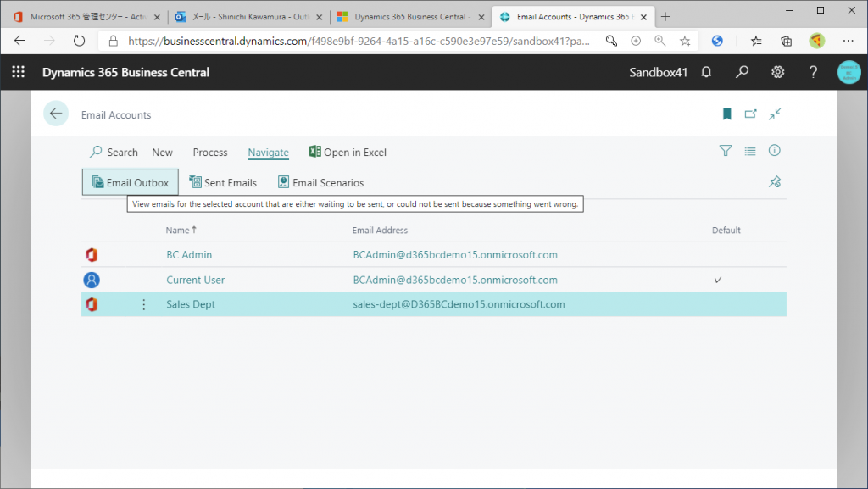
Task: Click the sales-dept email address
Action: (459, 304)
